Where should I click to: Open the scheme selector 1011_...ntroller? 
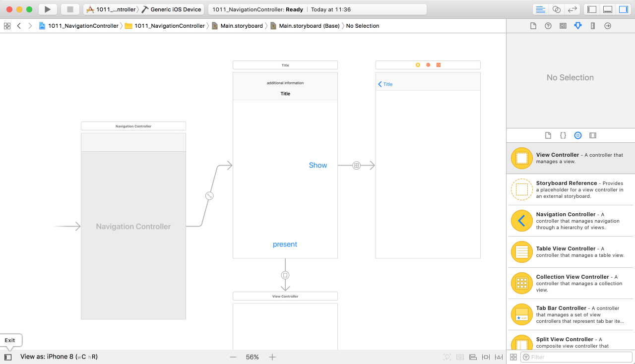pos(112,9)
